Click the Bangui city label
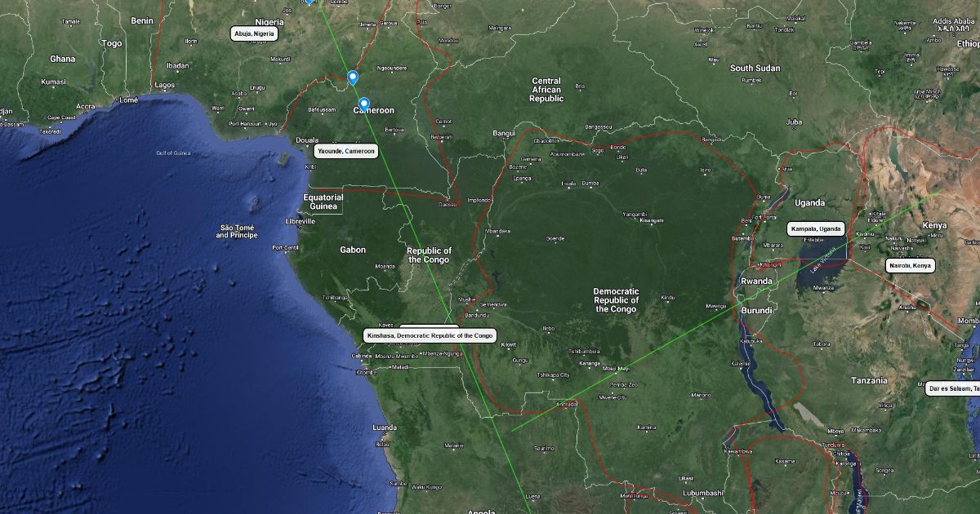This screenshot has height=514, width=980. (x=504, y=133)
